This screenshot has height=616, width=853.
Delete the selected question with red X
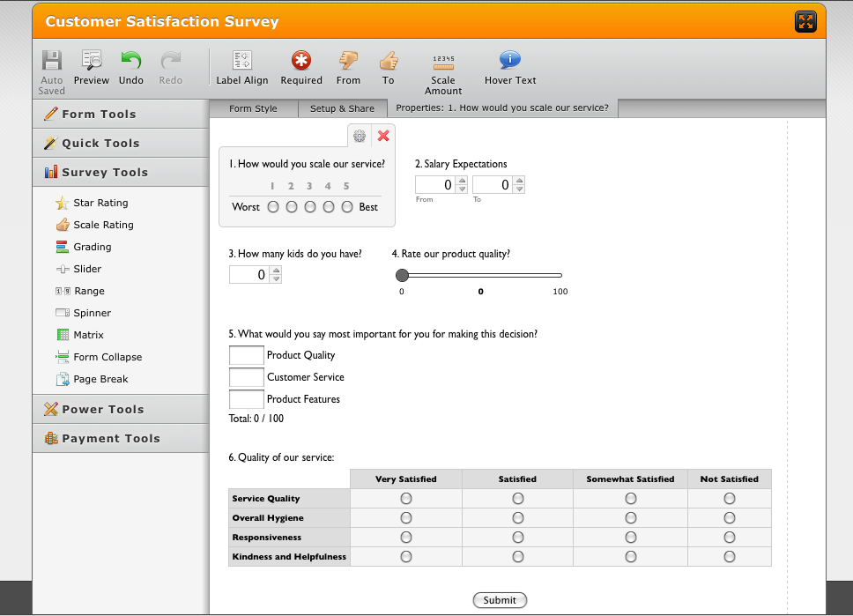click(383, 136)
